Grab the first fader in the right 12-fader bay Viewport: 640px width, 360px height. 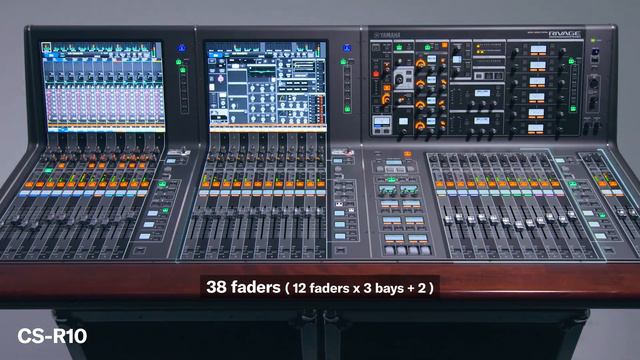click(x=449, y=220)
